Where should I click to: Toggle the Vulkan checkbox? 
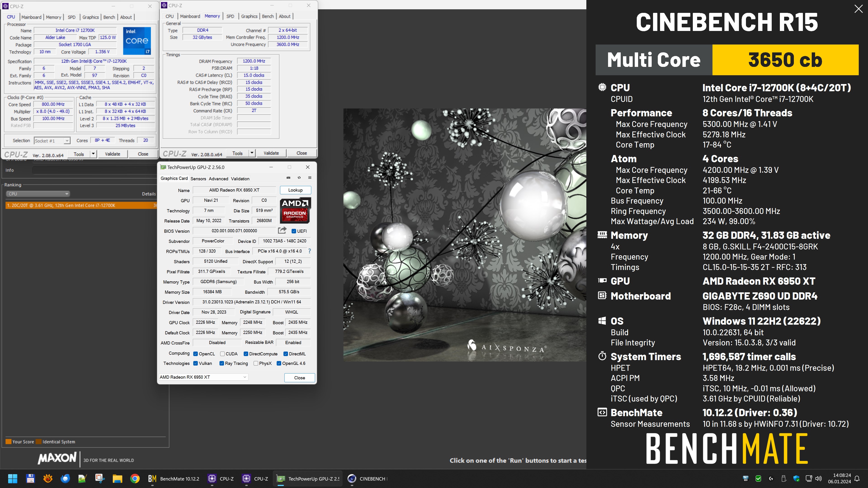point(196,363)
